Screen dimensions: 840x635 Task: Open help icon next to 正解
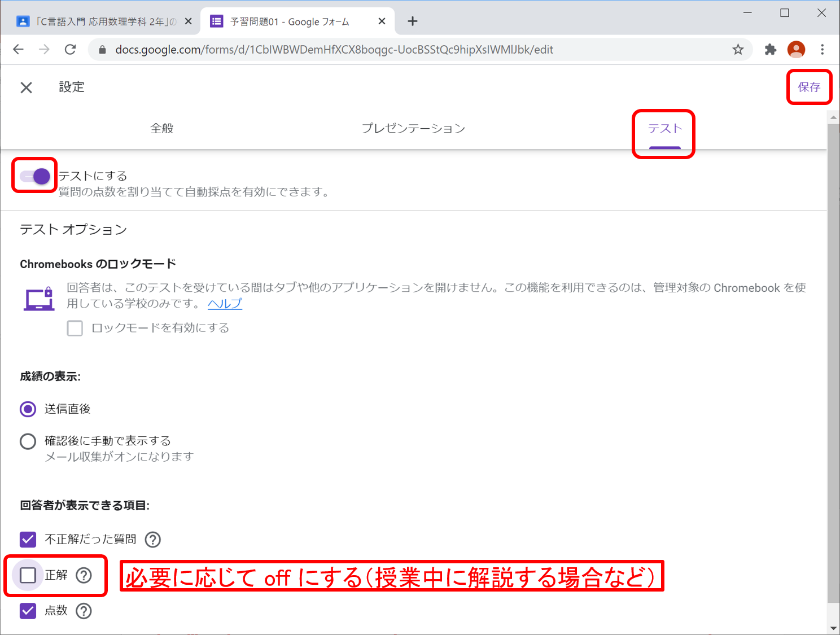click(84, 575)
